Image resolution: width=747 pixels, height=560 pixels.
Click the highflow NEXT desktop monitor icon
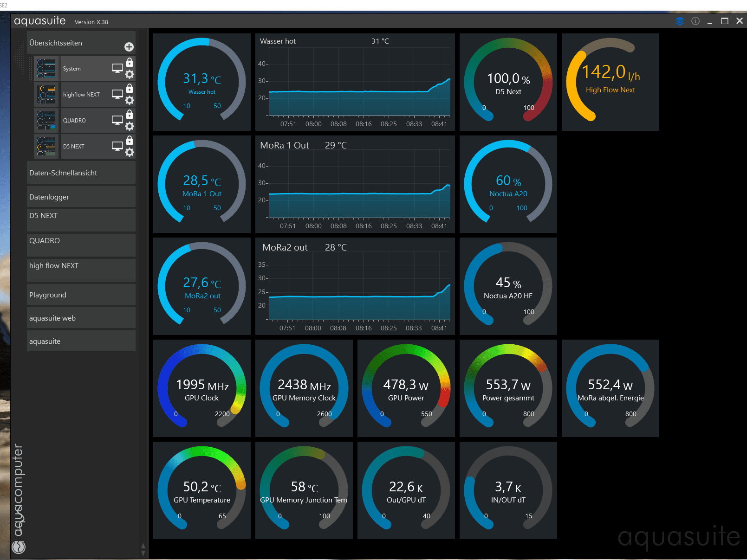click(x=117, y=94)
